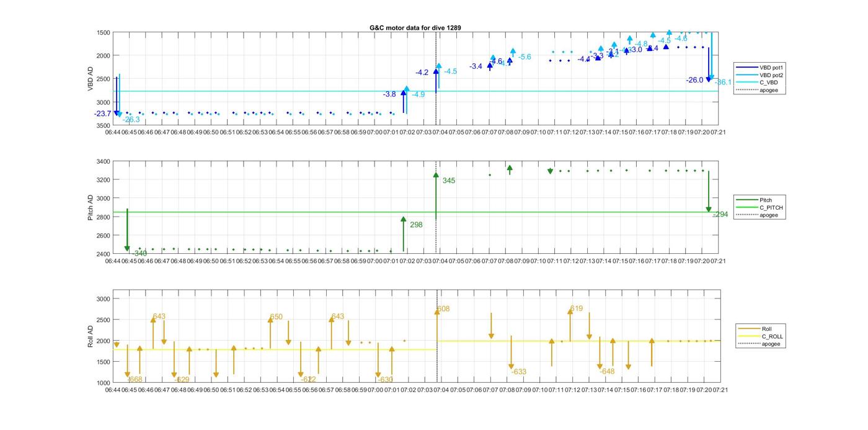Click the 619 roll data label
The image size is (868, 430).
(x=576, y=309)
